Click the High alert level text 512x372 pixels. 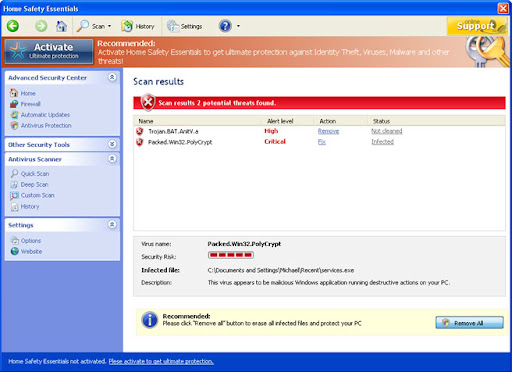point(271,131)
